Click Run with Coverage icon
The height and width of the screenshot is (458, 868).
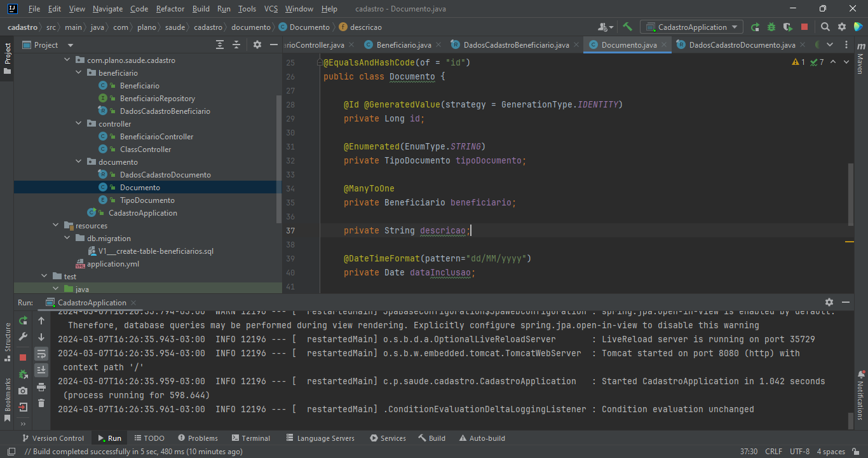(788, 27)
